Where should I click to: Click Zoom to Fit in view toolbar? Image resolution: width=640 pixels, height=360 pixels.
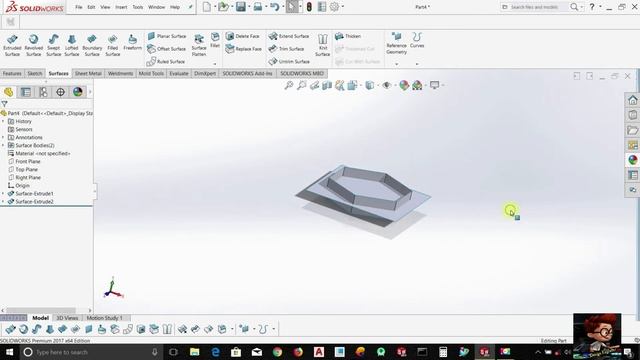pyautogui.click(x=289, y=85)
